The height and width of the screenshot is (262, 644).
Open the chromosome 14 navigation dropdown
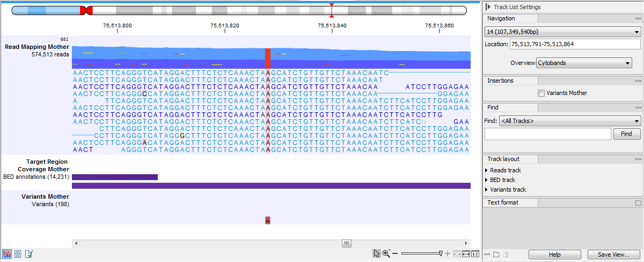[x=562, y=33]
